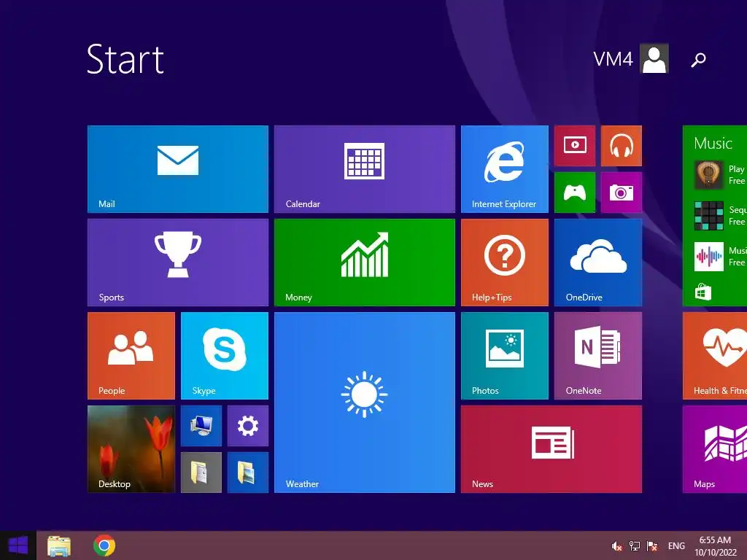Viewport: 747px width, 560px height.
Task: Open the Calendar tile
Action: pyautogui.click(x=365, y=169)
